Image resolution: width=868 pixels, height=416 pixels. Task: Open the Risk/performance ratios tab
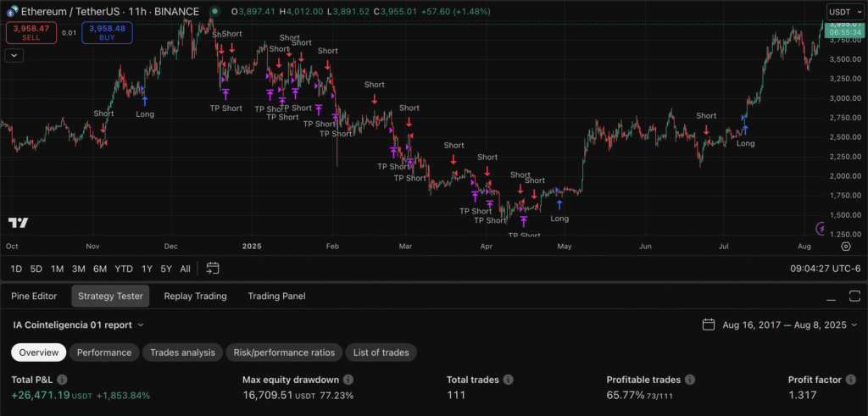click(x=284, y=352)
